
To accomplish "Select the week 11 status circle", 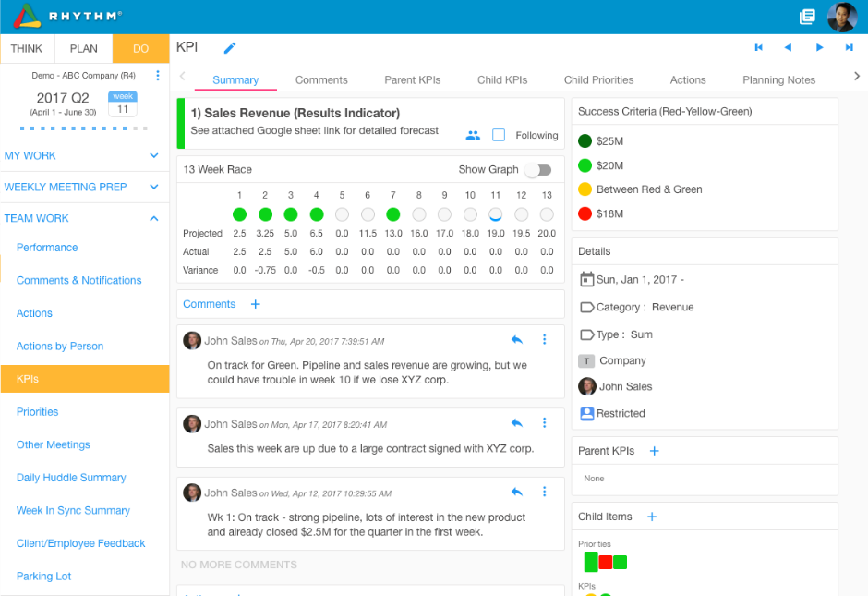I will pyautogui.click(x=496, y=214).
